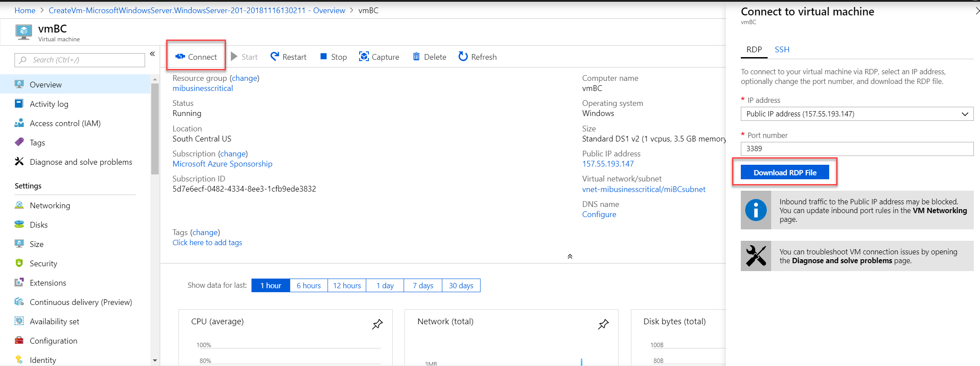Viewport: 980px width, 366px height.
Task: Click Download RDP File button
Action: (785, 173)
